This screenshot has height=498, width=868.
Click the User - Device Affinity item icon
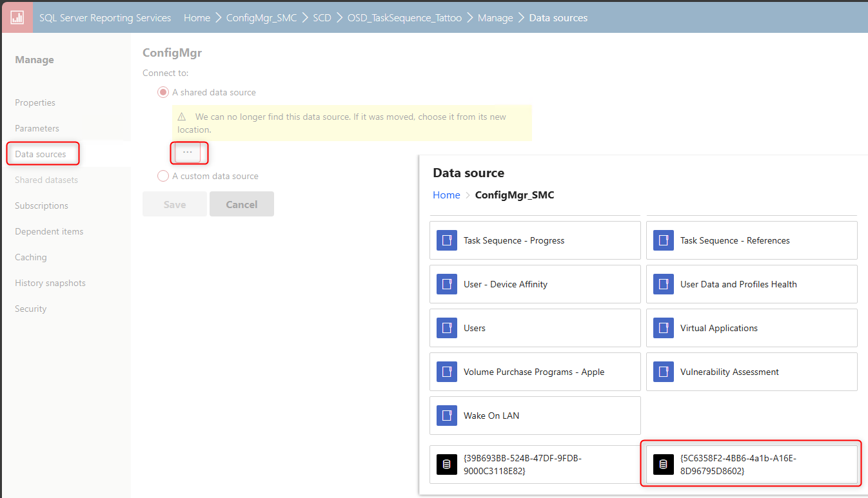click(x=447, y=283)
